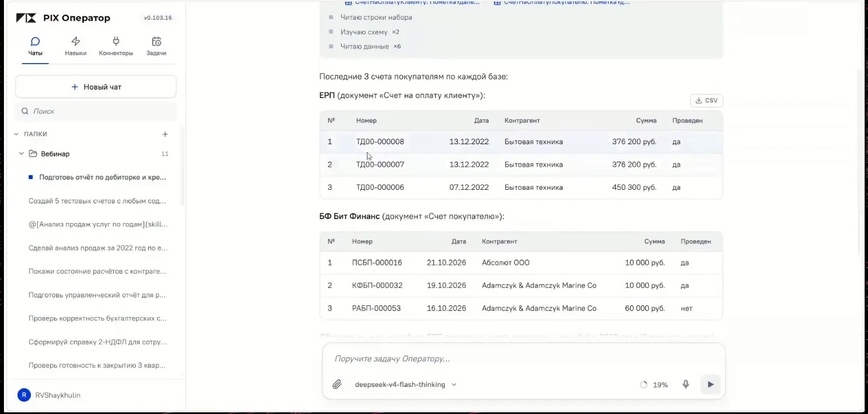The image size is (868, 414).
Task: Select invoice number ТД00-000007
Action: coord(380,164)
